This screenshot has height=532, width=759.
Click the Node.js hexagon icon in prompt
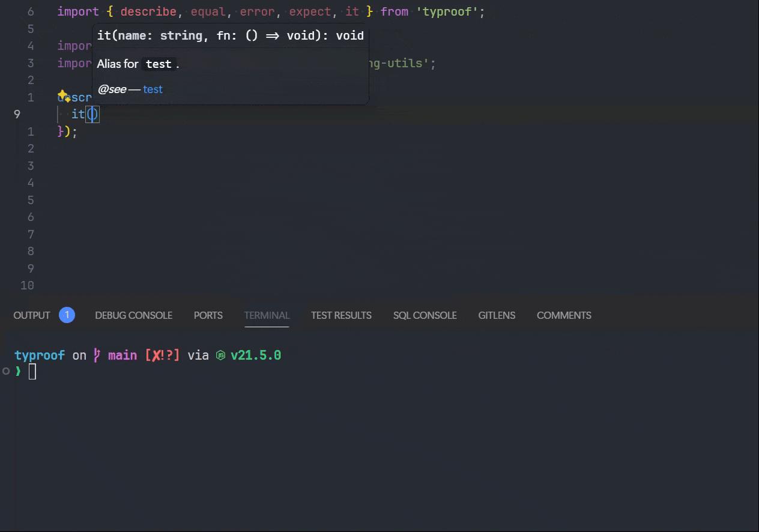[220, 355]
